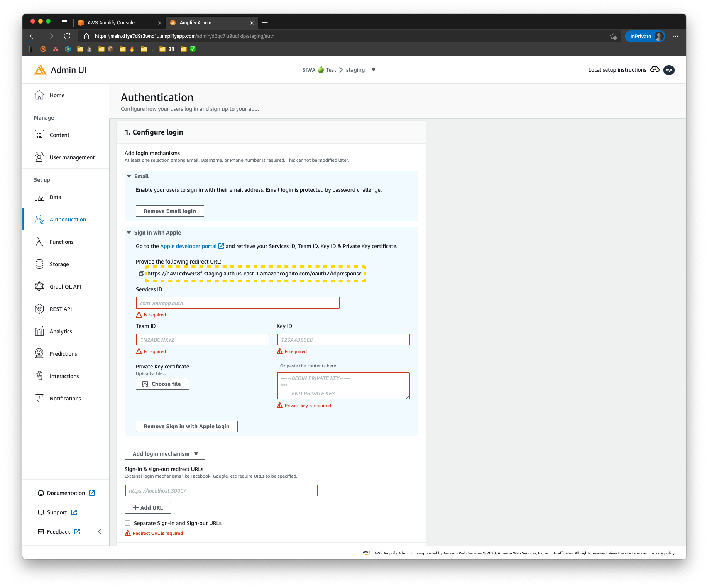
Task: Open the Apple developer portal link
Action: pos(188,246)
